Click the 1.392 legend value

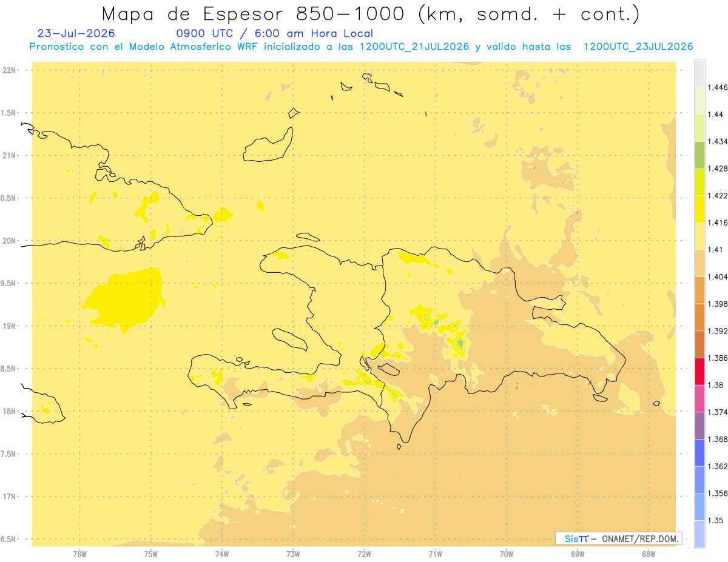(x=717, y=331)
